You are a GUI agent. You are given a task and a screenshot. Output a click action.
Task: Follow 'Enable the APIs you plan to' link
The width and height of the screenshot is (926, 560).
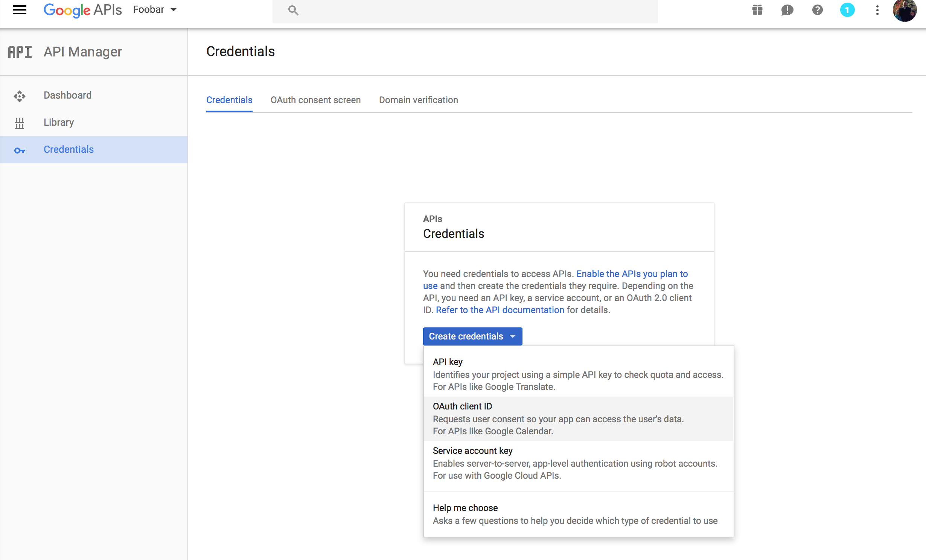tap(632, 274)
